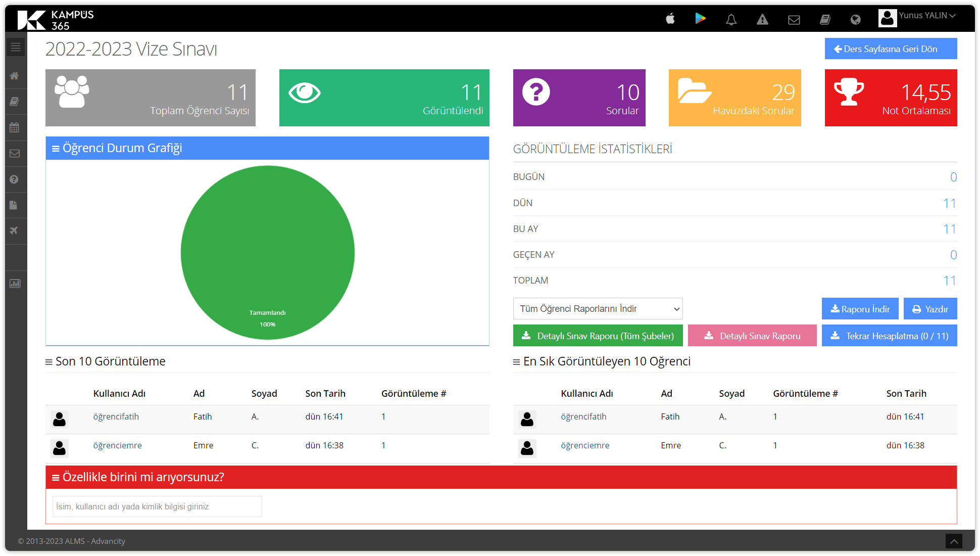980x556 pixels.
Task: Open öğrencifatih link in Son 10 Görüntüleme
Action: 116,416
